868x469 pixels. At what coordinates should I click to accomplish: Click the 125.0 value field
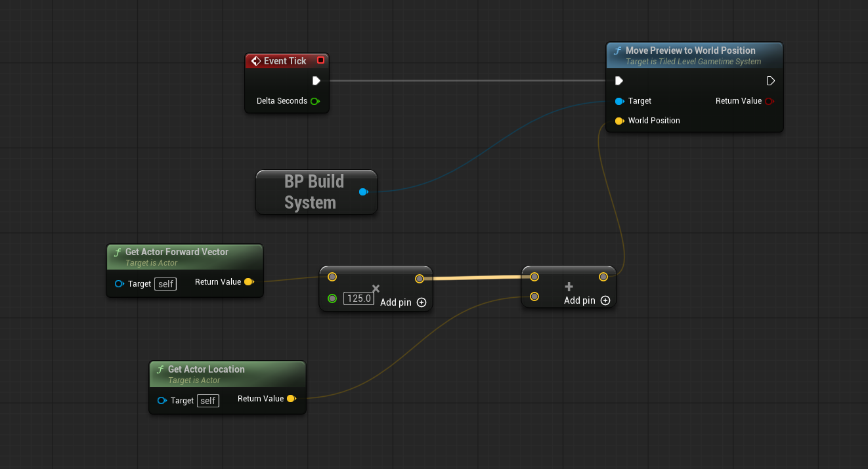[358, 298]
